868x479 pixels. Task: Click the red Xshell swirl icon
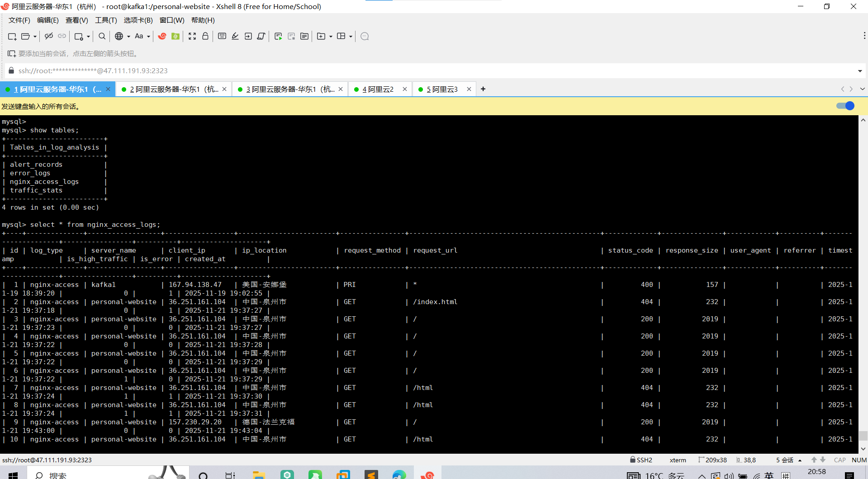pos(162,36)
